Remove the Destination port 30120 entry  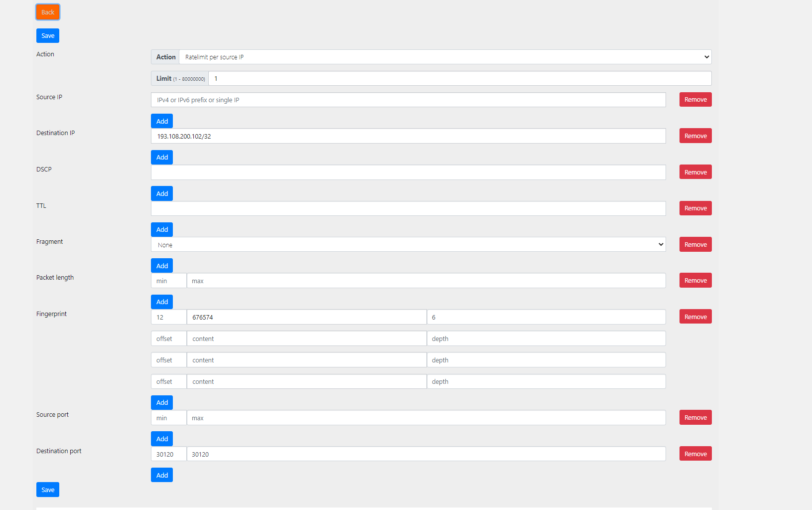(x=695, y=454)
